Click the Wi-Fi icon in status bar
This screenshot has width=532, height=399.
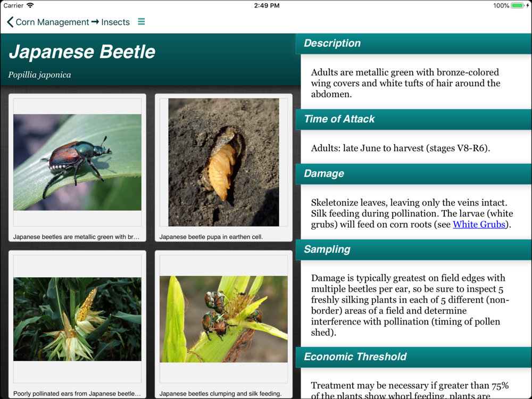pyautogui.click(x=30, y=5)
